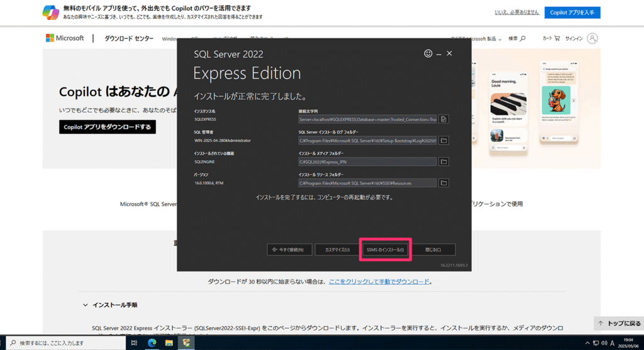Click the Microsoft logo in browser page
Image resolution: width=644 pixels, height=350 pixels.
coord(65,38)
